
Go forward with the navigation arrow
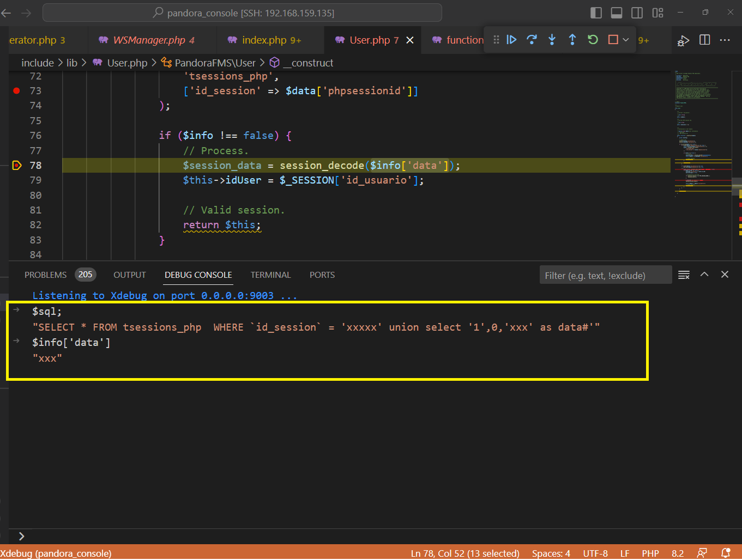pyautogui.click(x=26, y=13)
